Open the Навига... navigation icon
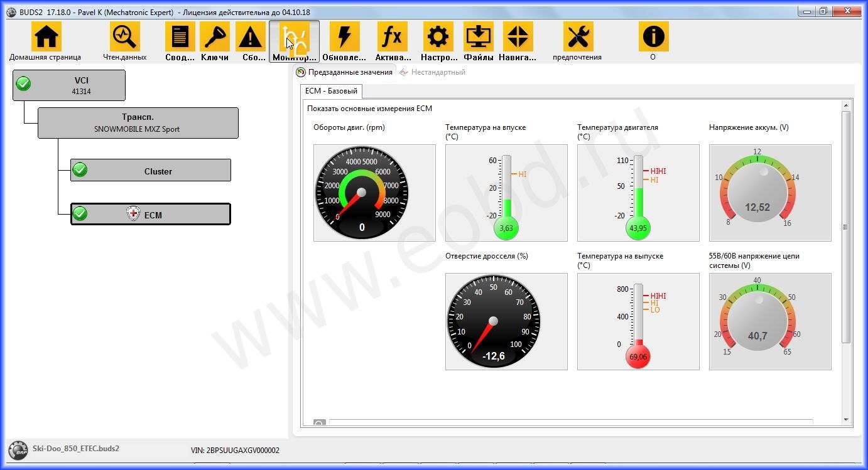868x470 pixels. pyautogui.click(x=518, y=36)
